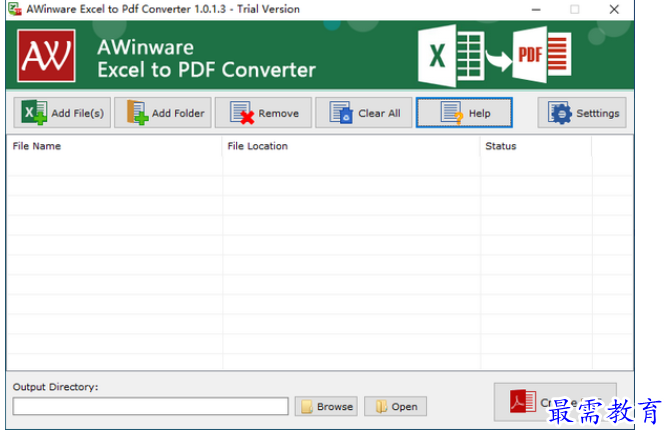Click the app icon in the title bar
Image resolution: width=670 pixels, height=443 pixels.
[15, 9]
